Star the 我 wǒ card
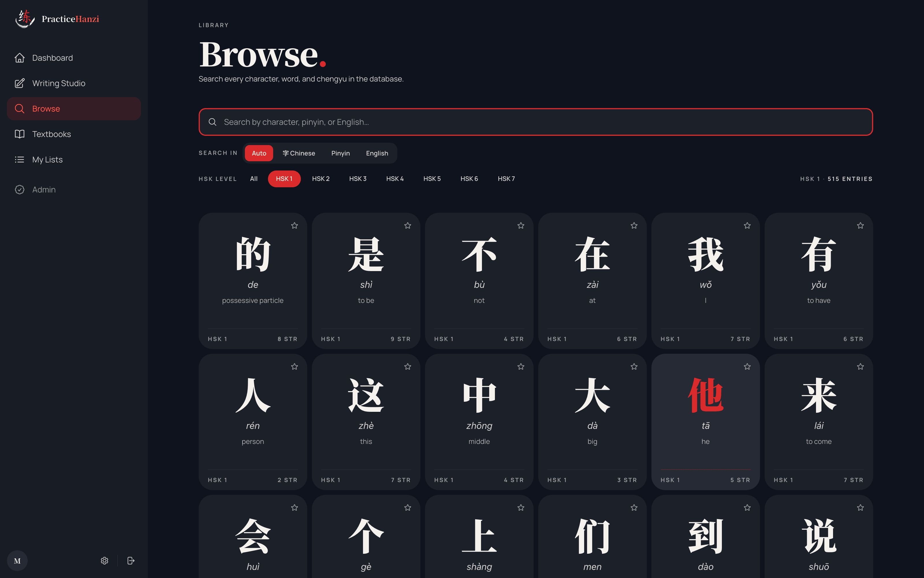This screenshot has height=578, width=924. point(747,225)
